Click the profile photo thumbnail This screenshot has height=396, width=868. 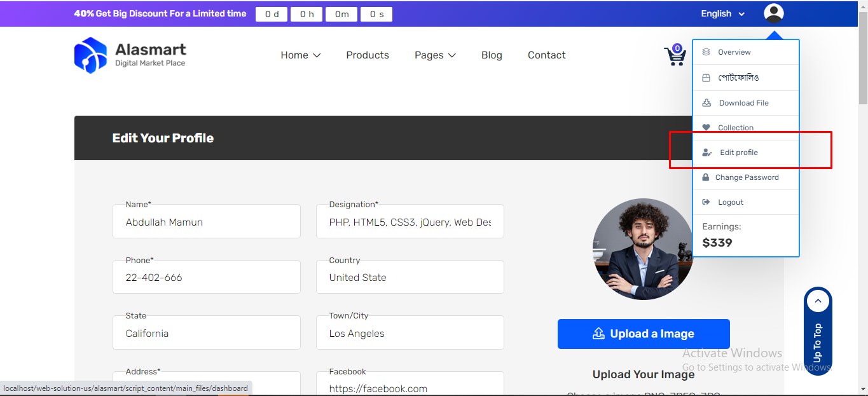click(643, 249)
